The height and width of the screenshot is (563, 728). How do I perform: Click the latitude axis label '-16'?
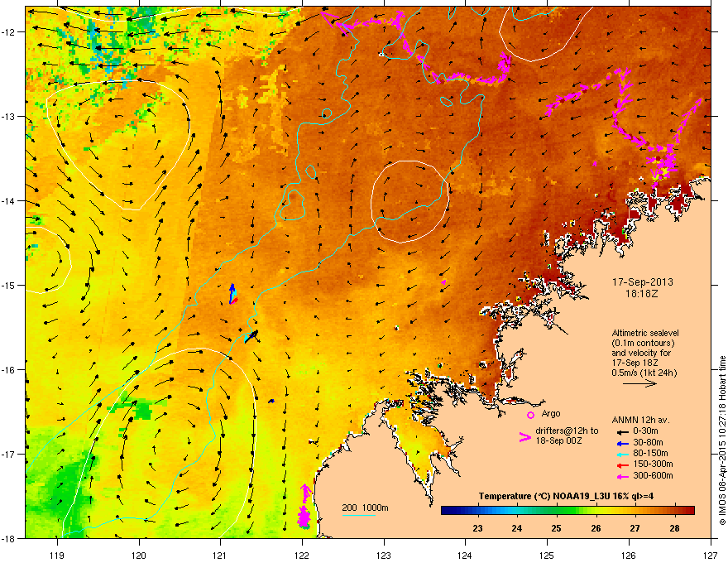click(9, 370)
